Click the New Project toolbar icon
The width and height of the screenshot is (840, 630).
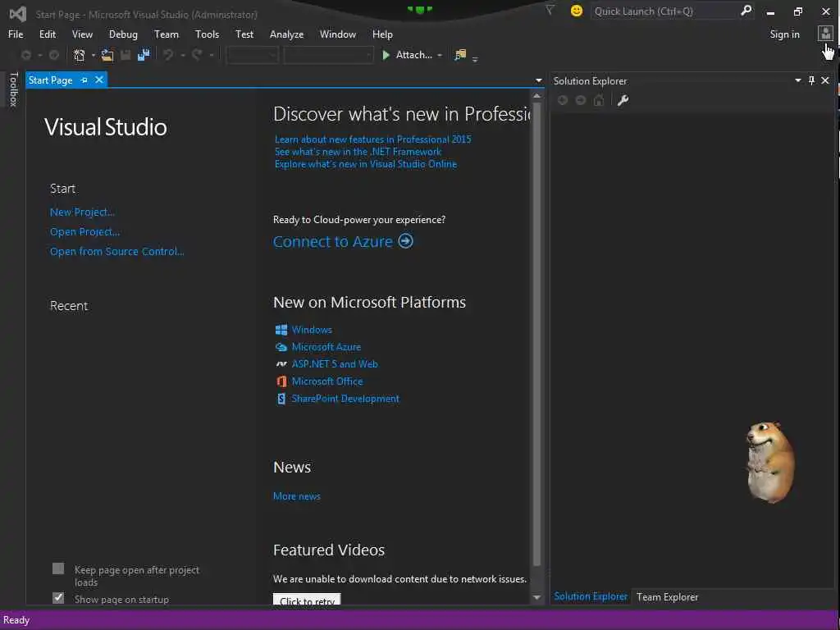point(80,55)
